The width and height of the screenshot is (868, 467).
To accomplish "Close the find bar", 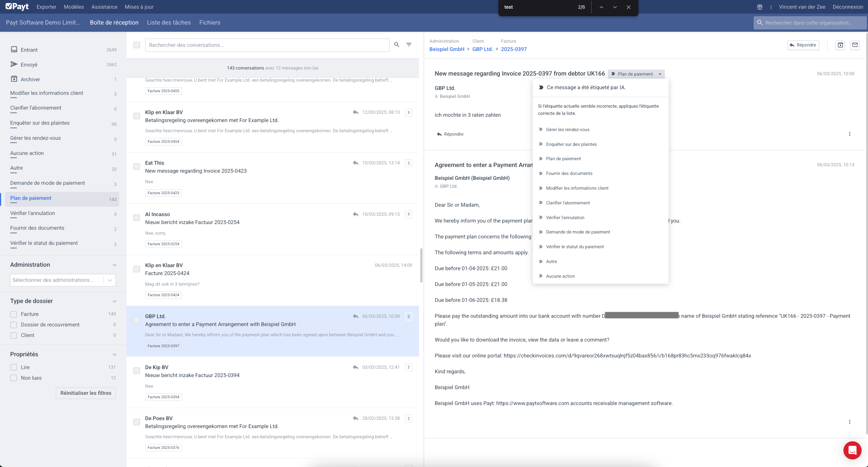I will click(x=629, y=7).
